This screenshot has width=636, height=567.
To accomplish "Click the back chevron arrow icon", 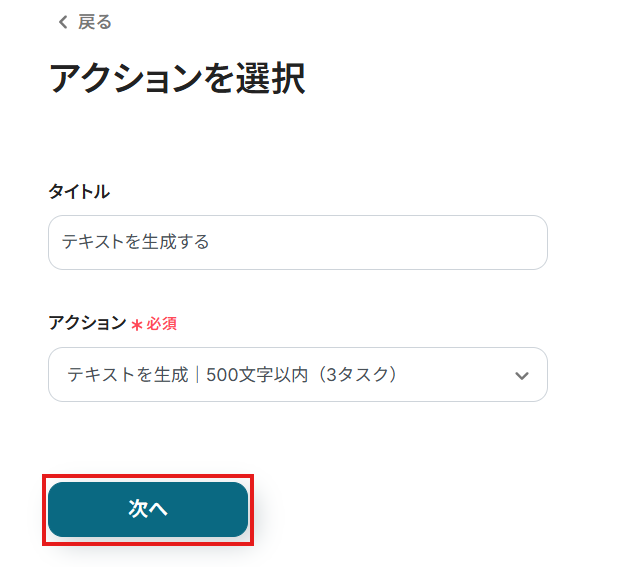I will 63,22.
